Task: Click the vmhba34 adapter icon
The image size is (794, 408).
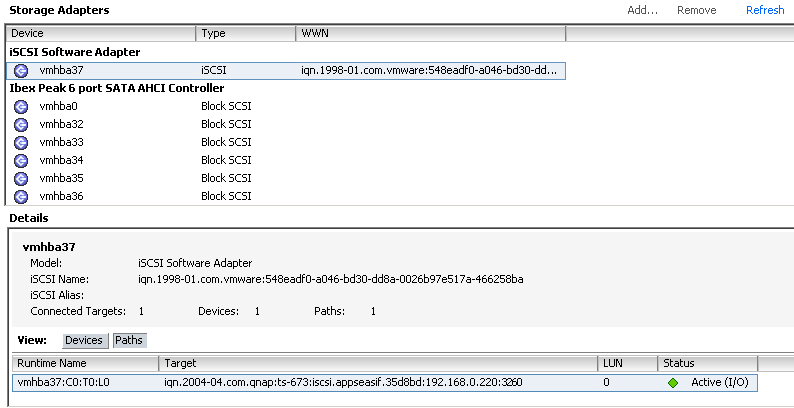Action: click(x=21, y=160)
